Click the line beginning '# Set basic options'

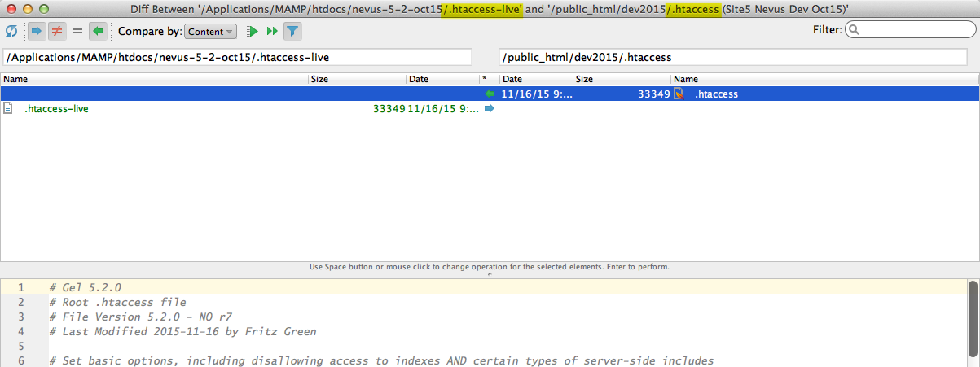[381, 360]
